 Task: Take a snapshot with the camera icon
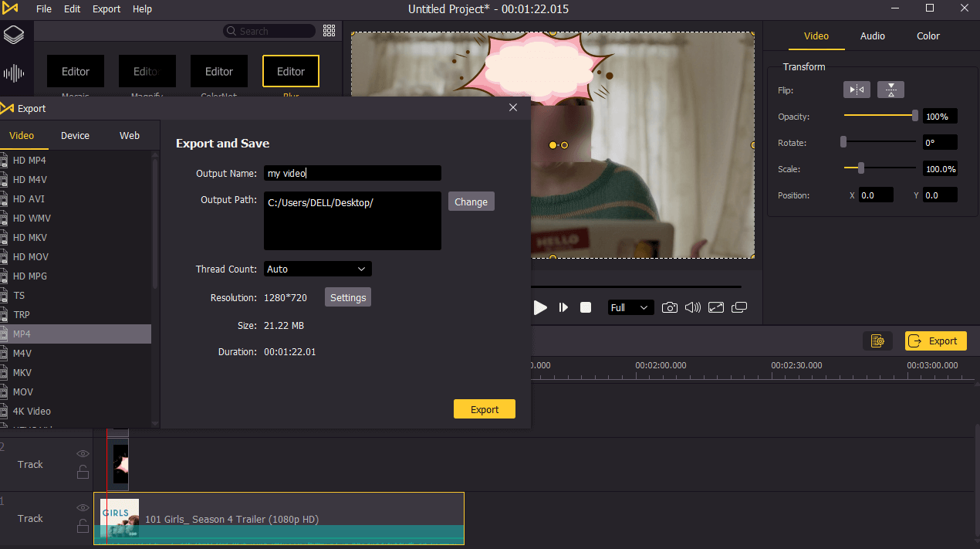pyautogui.click(x=670, y=307)
